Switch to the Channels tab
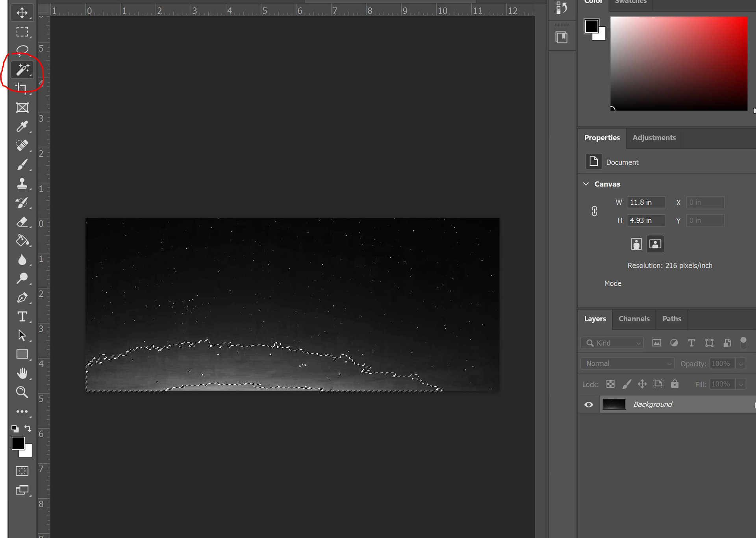The width and height of the screenshot is (756, 538). point(634,319)
